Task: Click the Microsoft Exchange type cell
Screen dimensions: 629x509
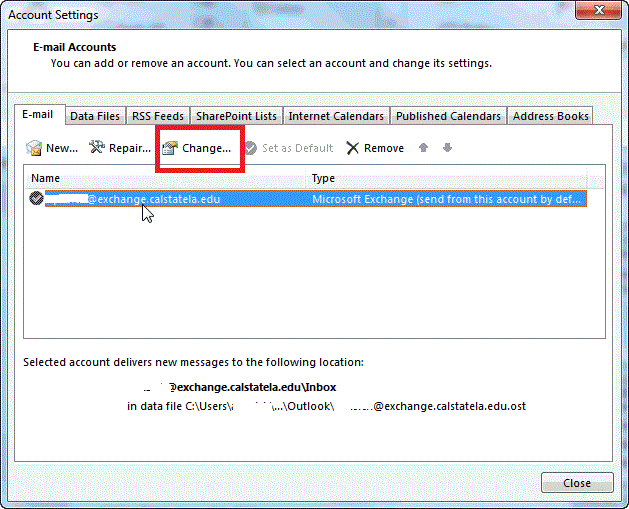Action: pyautogui.click(x=446, y=199)
